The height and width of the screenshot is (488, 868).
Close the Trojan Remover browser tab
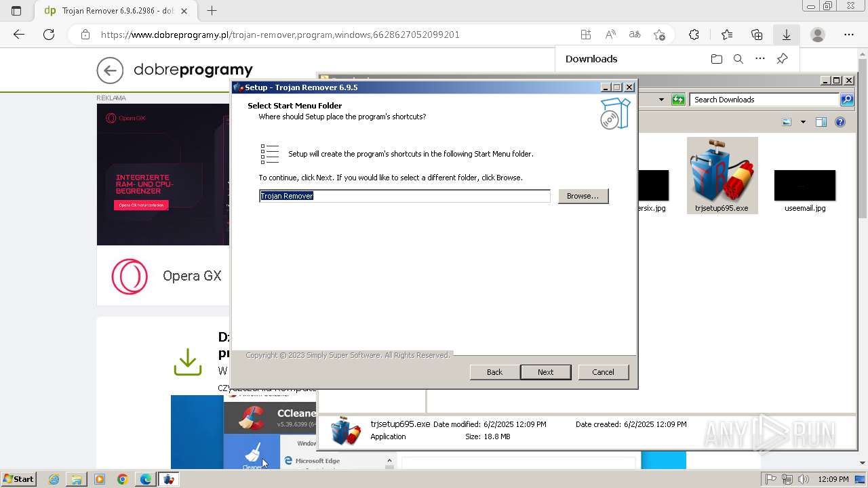point(184,11)
